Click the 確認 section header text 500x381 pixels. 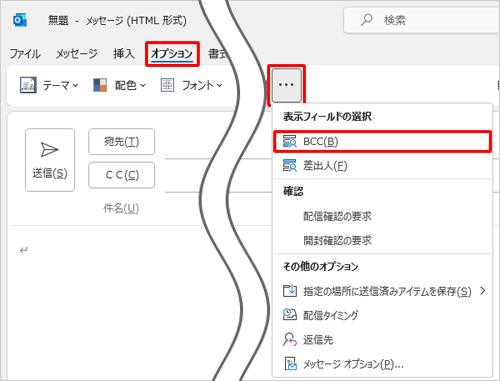(293, 191)
